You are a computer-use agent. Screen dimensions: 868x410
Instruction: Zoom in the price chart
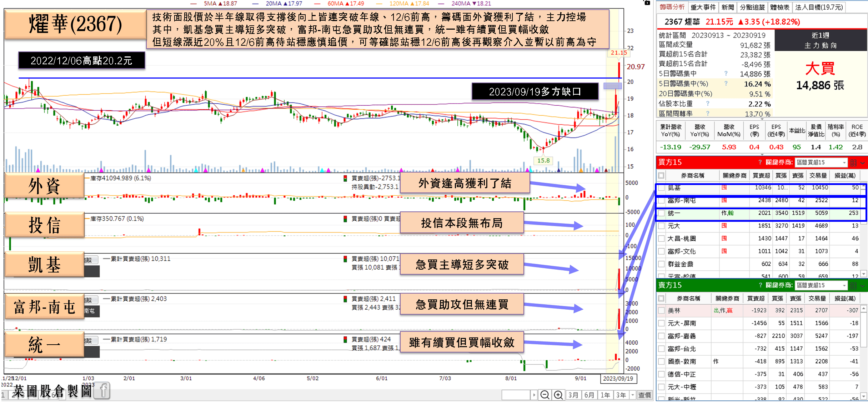point(558,395)
